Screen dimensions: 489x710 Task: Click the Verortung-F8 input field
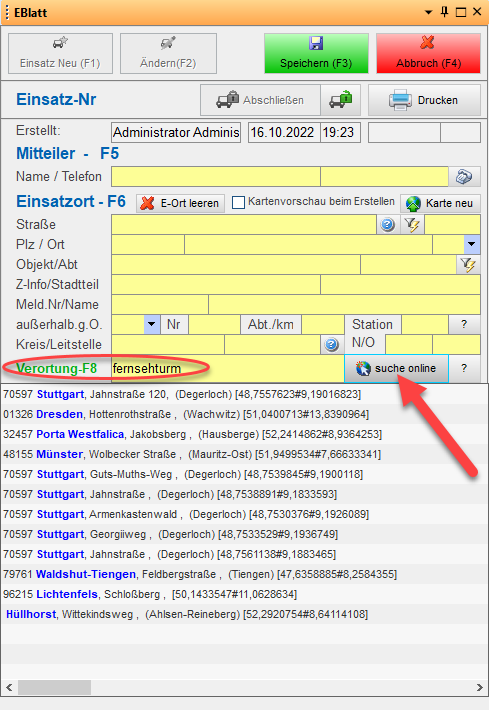(x=228, y=369)
